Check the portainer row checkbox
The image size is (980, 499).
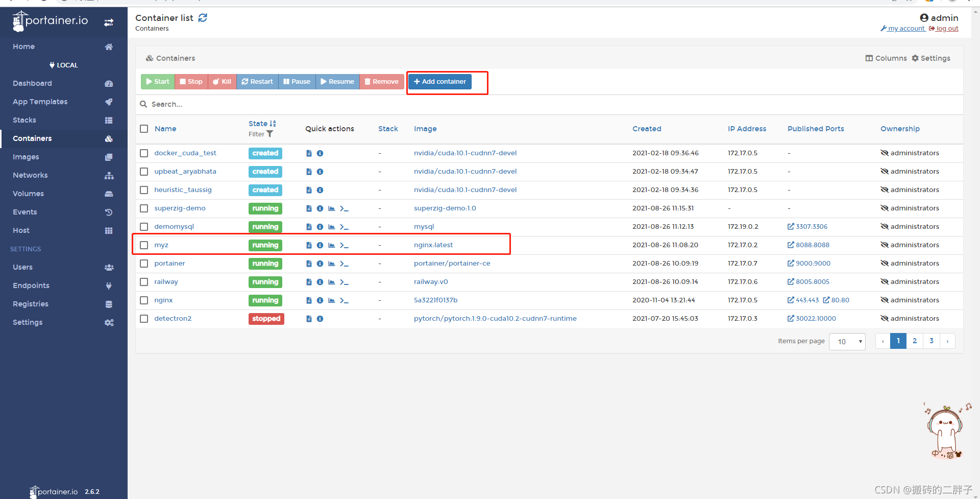tap(144, 264)
